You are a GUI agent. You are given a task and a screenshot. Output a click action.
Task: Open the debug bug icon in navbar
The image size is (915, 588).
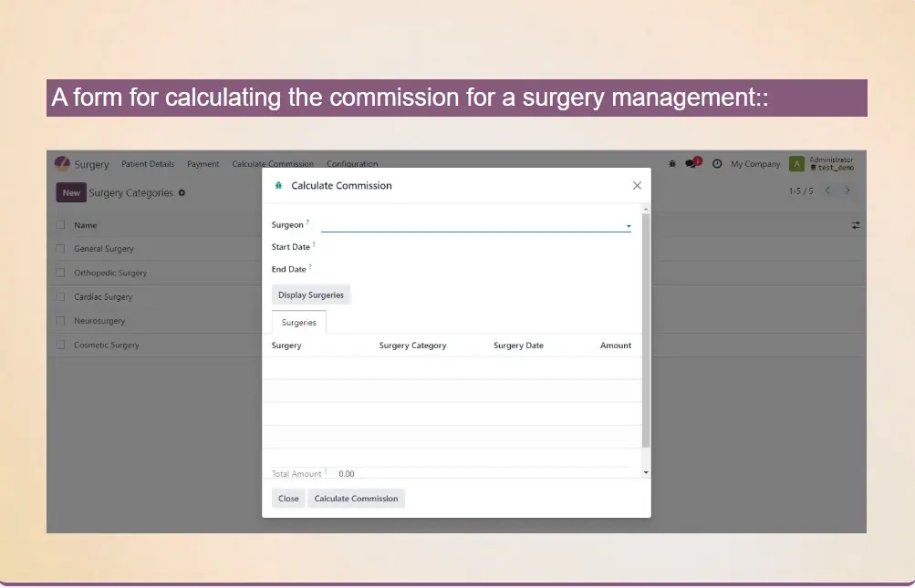[x=672, y=164]
